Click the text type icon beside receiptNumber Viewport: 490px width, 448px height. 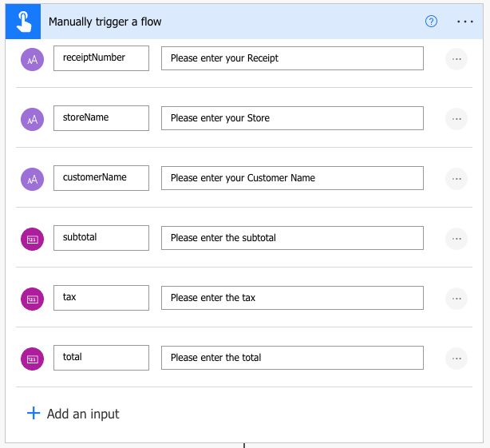point(32,58)
